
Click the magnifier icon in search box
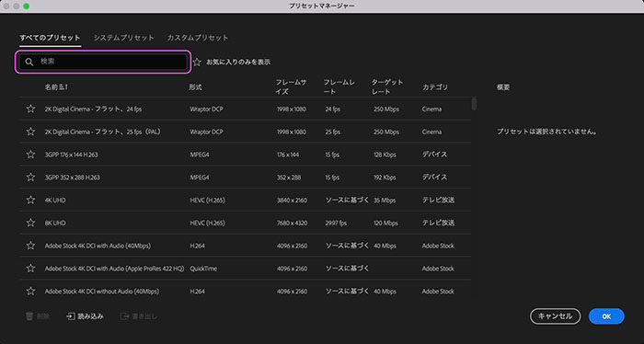tap(29, 62)
